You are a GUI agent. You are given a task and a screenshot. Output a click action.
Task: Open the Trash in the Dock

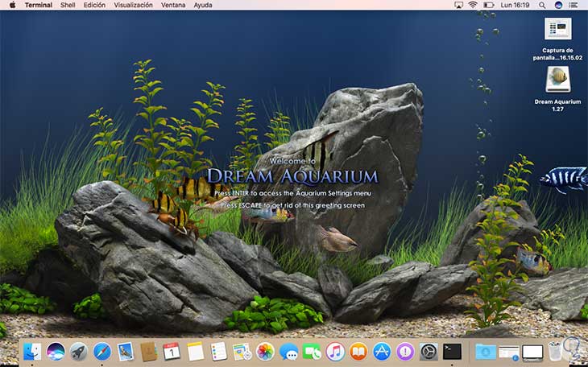tap(555, 351)
